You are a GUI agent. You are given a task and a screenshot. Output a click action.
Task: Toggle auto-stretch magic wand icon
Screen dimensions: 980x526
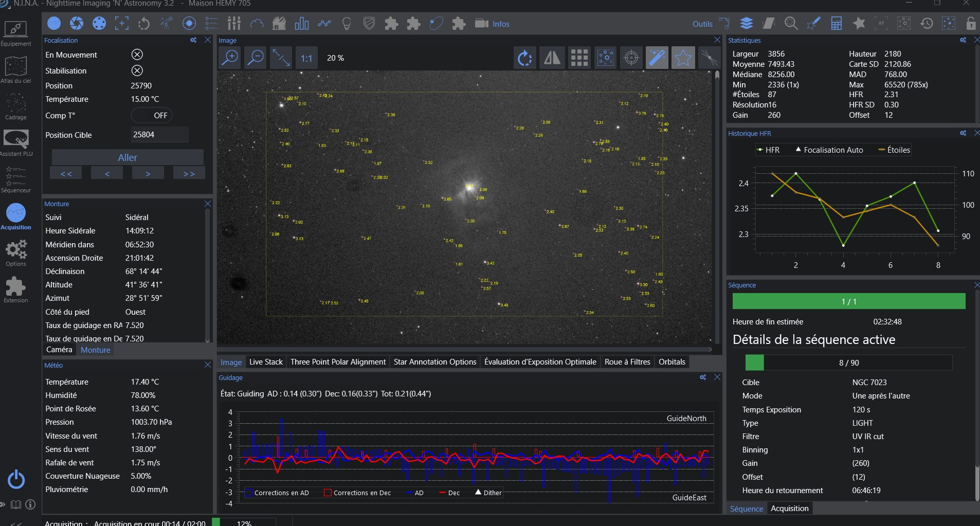point(657,58)
